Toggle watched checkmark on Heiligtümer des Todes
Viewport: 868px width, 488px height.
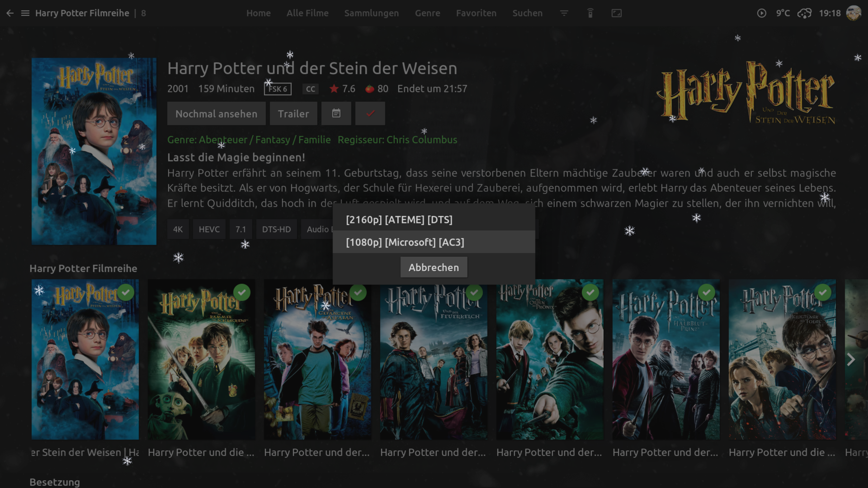pos(823,292)
